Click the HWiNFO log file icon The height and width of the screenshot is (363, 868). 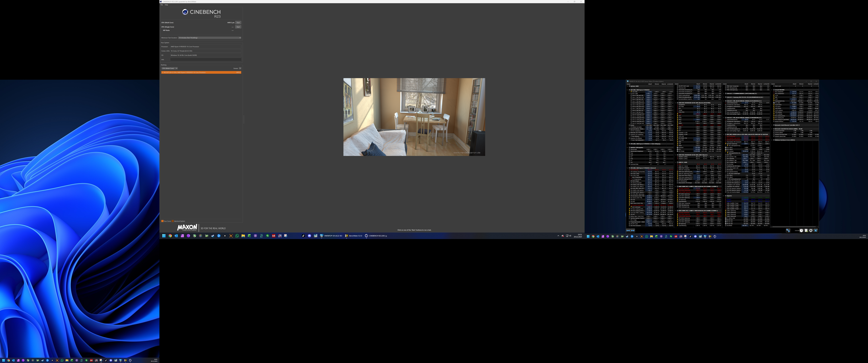(x=806, y=231)
